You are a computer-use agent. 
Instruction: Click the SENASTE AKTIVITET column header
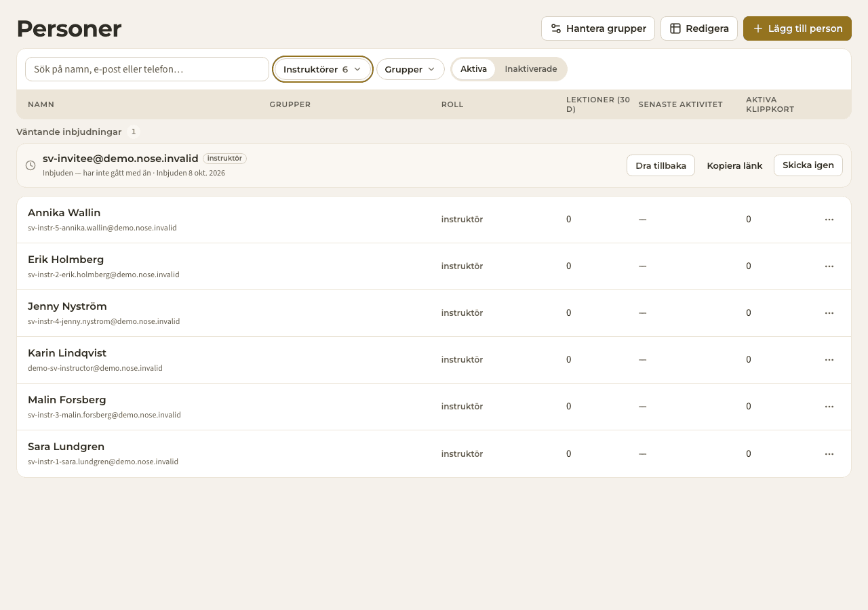click(x=681, y=104)
